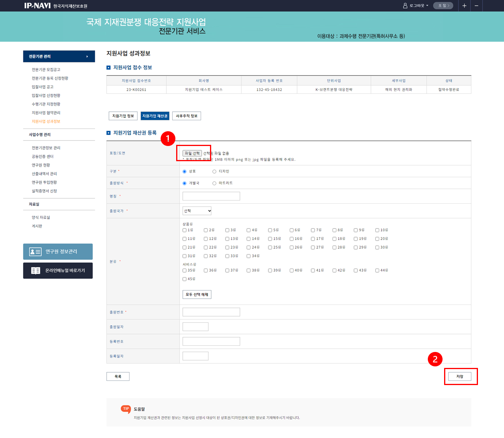Click the IP-NAVI logo in header
The width and height of the screenshot is (504, 438).
37,5
